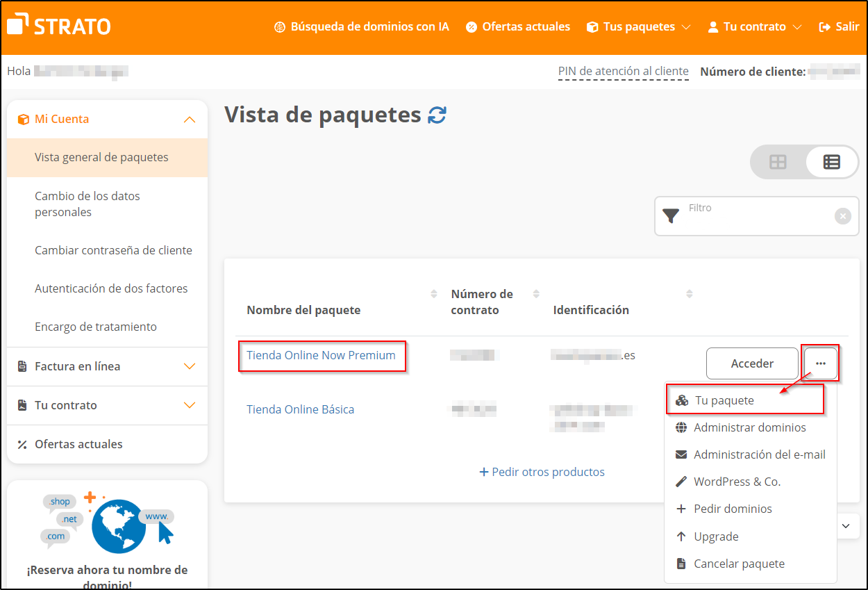Choose Cancelar paquete in the menu
This screenshot has width=868, height=590.
(740, 563)
